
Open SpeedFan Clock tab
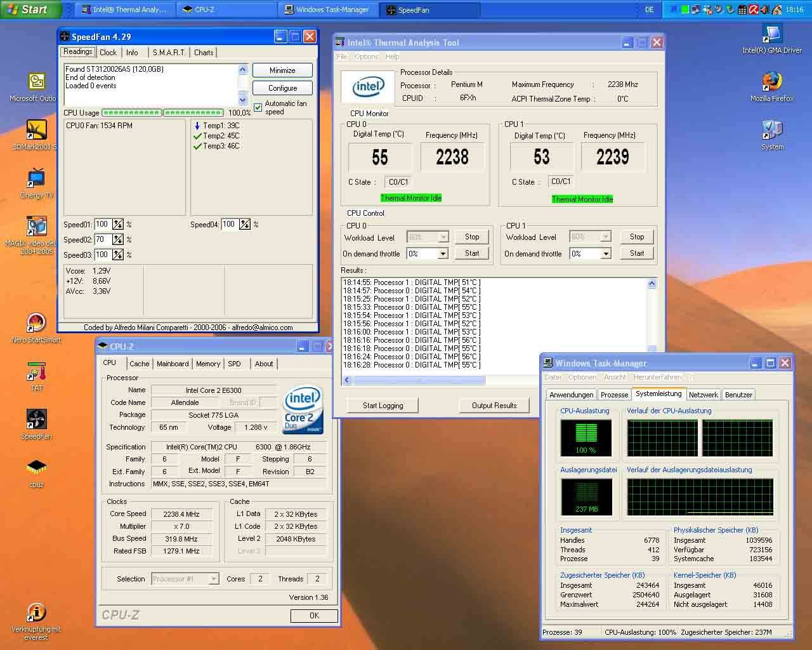(x=108, y=53)
